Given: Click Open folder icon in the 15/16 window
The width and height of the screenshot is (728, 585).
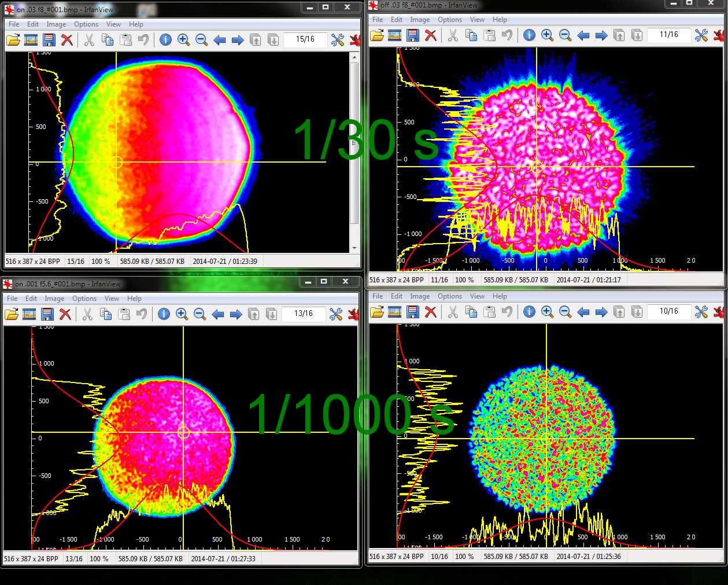Looking at the screenshot, I should [x=13, y=40].
